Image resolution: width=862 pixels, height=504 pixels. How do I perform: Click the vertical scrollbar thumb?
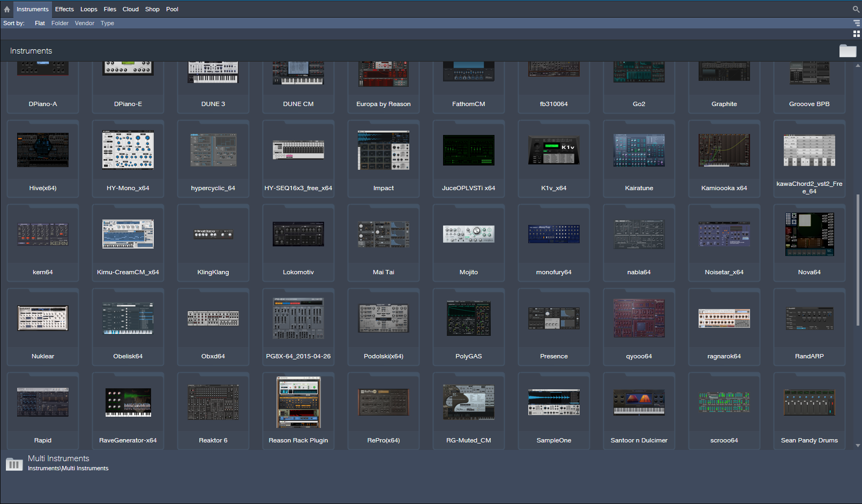click(858, 259)
